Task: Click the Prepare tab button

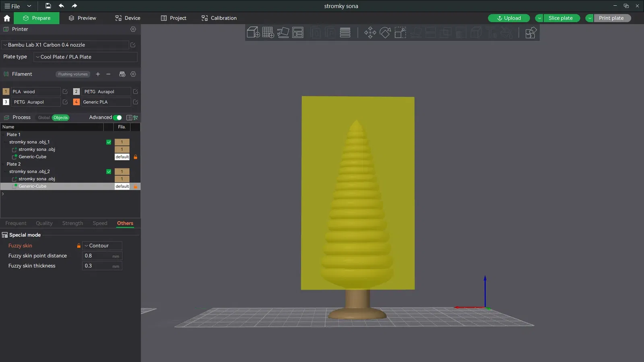Action: pyautogui.click(x=37, y=18)
